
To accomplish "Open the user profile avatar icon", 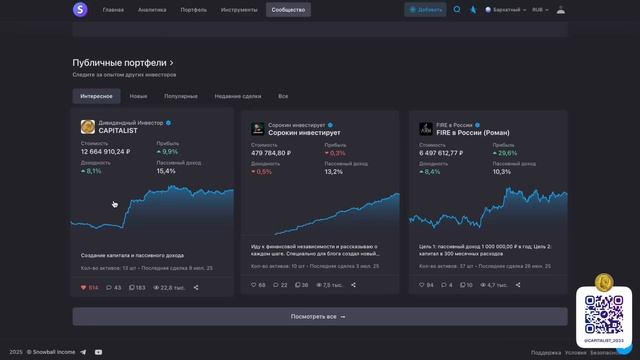I will (560, 10).
